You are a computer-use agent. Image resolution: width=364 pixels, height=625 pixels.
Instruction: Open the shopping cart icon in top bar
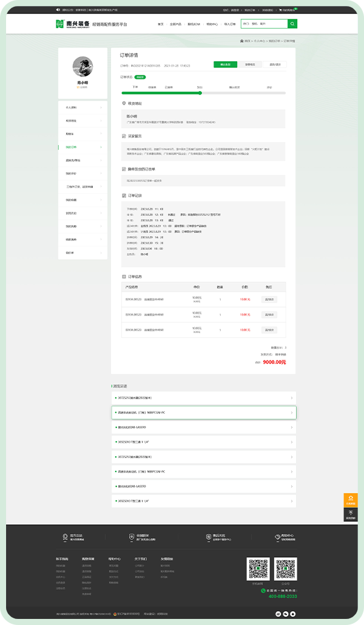tap(281, 10)
